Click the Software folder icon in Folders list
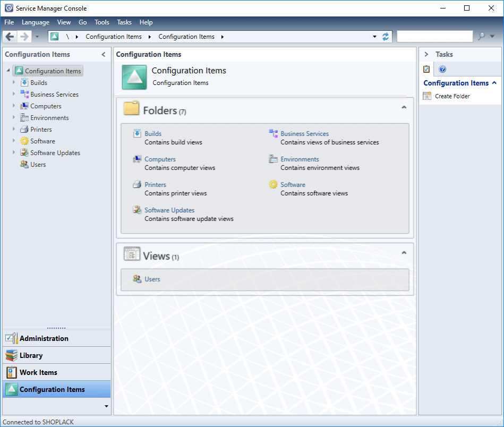The image size is (504, 427). tap(273, 185)
